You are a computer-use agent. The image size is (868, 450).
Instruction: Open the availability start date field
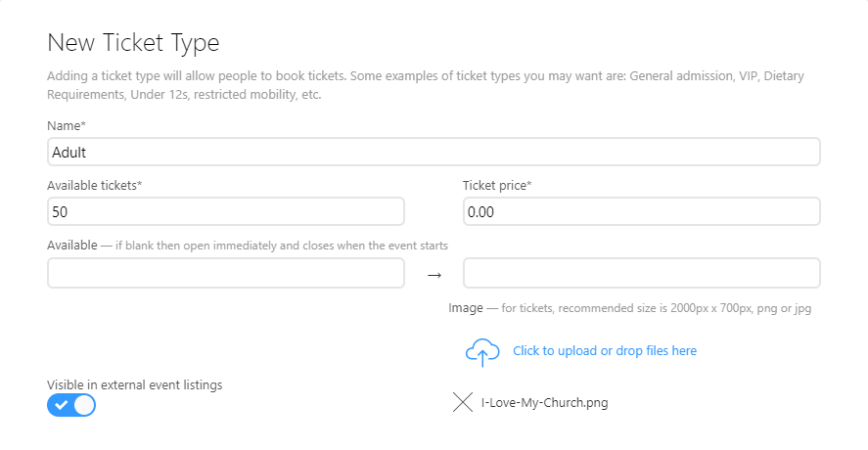pyautogui.click(x=226, y=273)
